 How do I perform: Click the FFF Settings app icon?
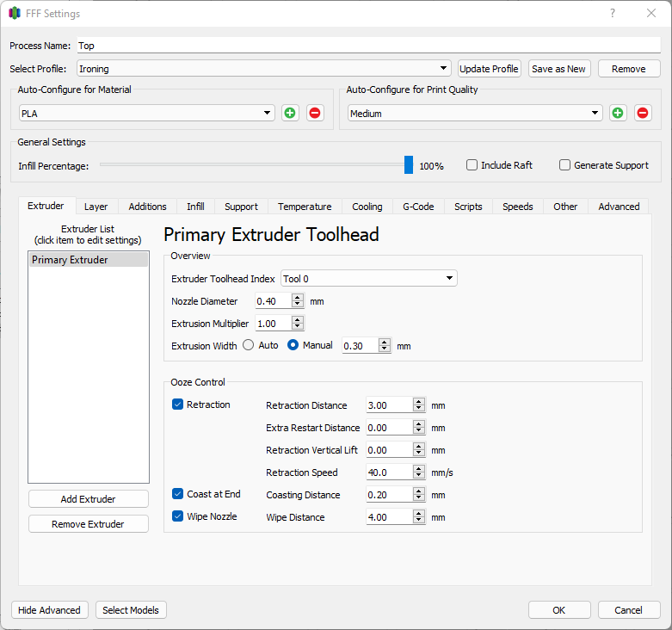click(15, 13)
